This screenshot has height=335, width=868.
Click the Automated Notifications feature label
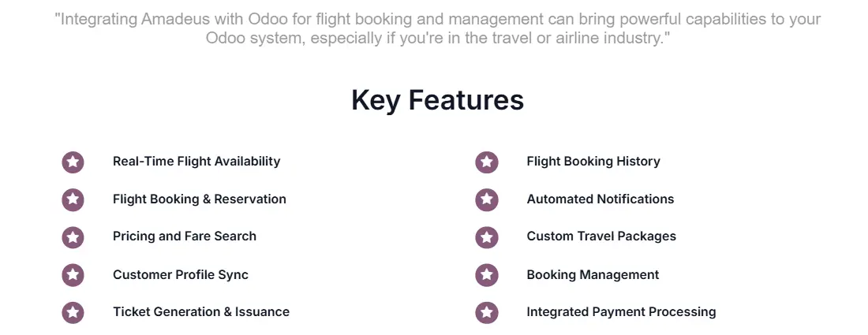click(600, 199)
